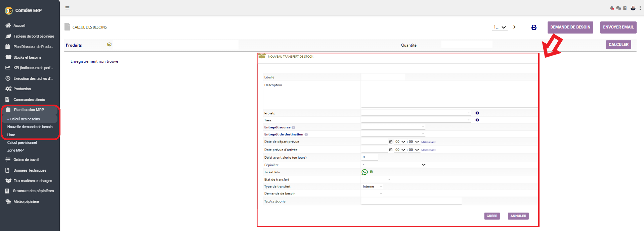Open the Tiers dropdown
The image size is (644, 231).
pyautogui.click(x=416, y=120)
